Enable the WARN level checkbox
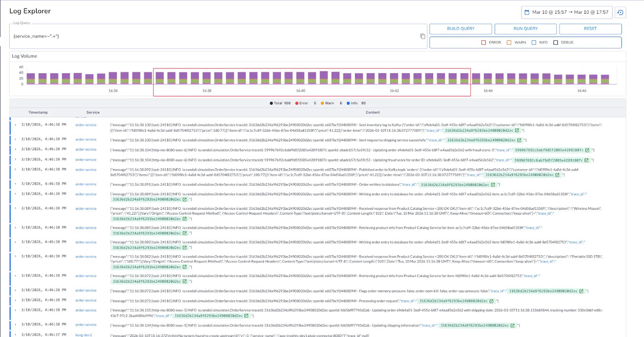The image size is (644, 337). 509,43
